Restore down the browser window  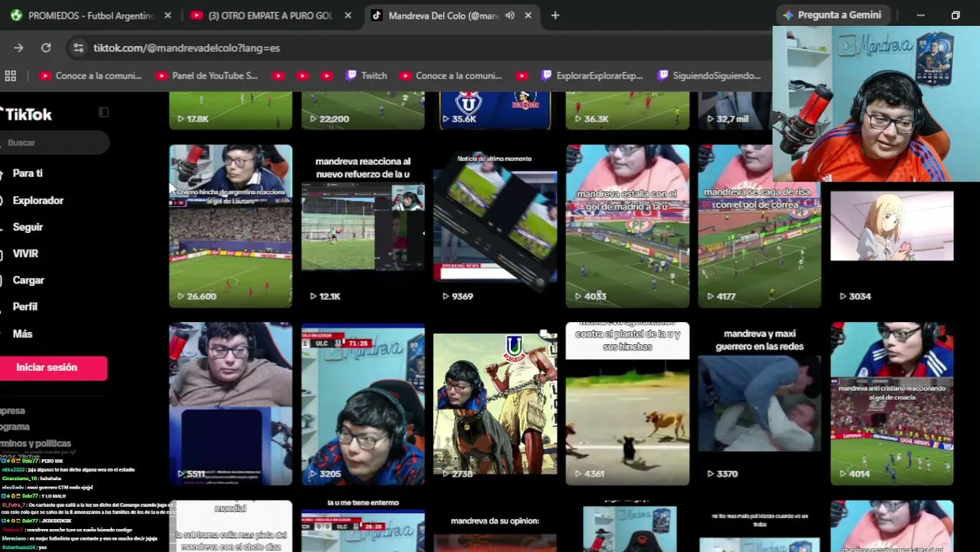(x=955, y=15)
